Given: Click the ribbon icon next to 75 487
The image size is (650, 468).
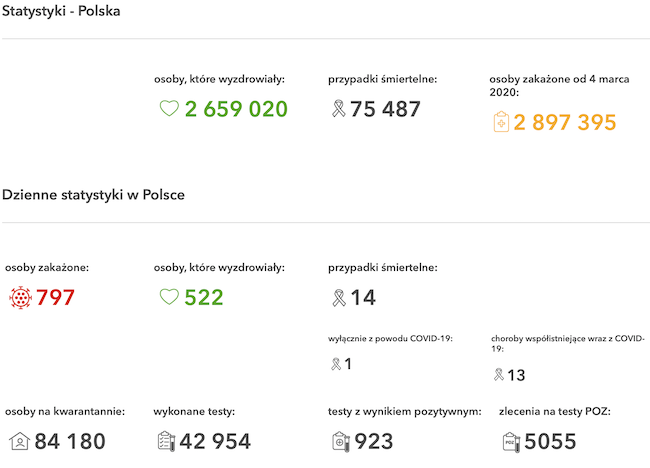Looking at the screenshot, I should [338, 109].
